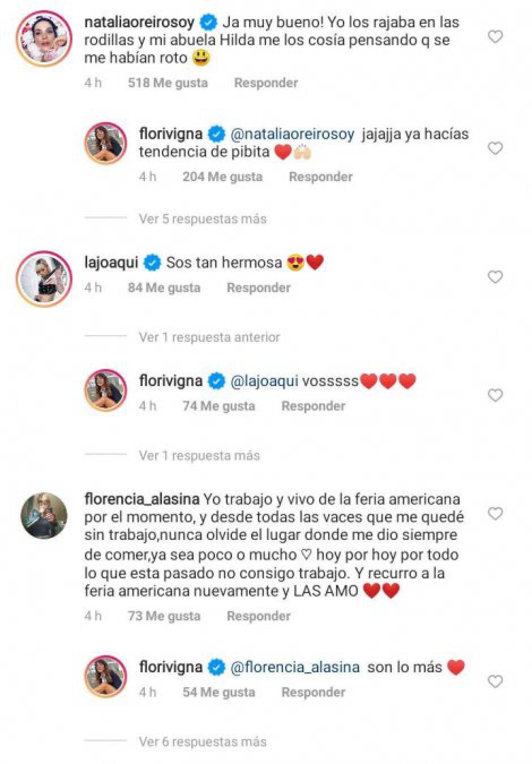Like florivigna's 'vosssss' reply
532x764 pixels.
[x=495, y=395]
